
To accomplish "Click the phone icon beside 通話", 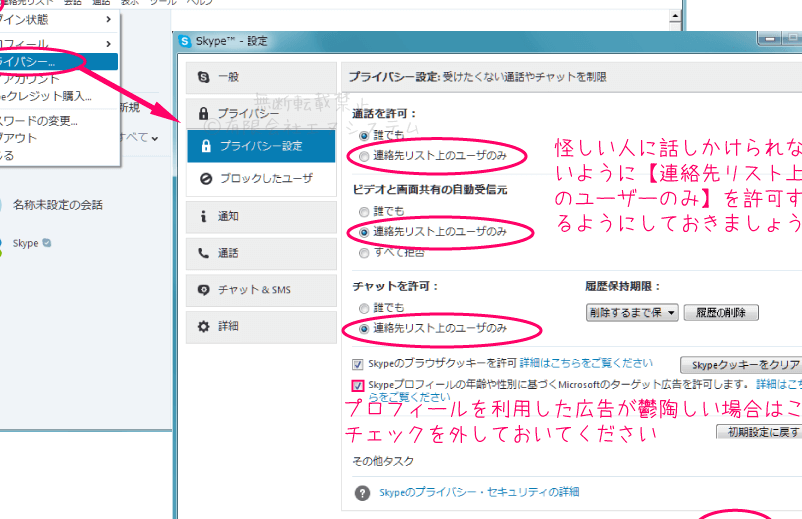I will [204, 253].
